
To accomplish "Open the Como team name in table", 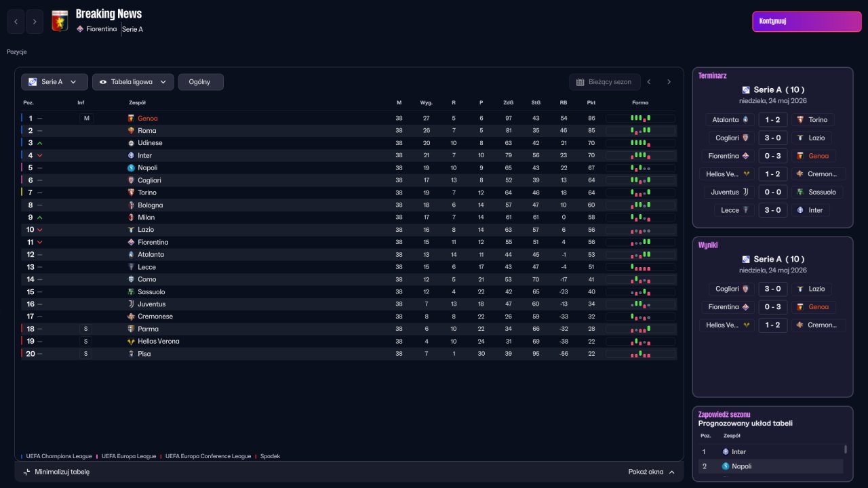I will [147, 279].
